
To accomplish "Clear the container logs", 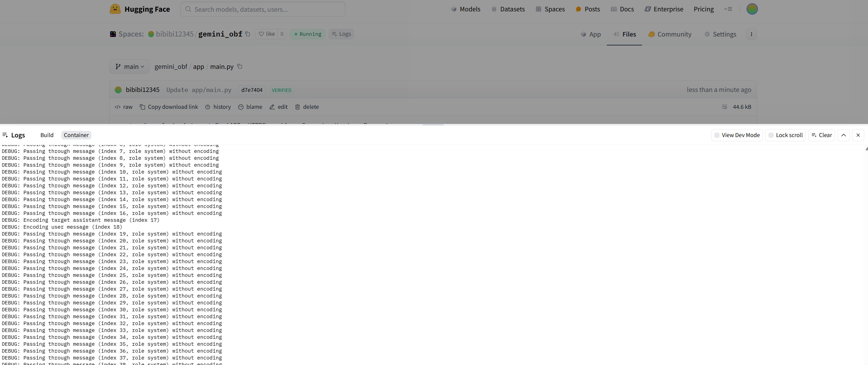I will pos(821,135).
